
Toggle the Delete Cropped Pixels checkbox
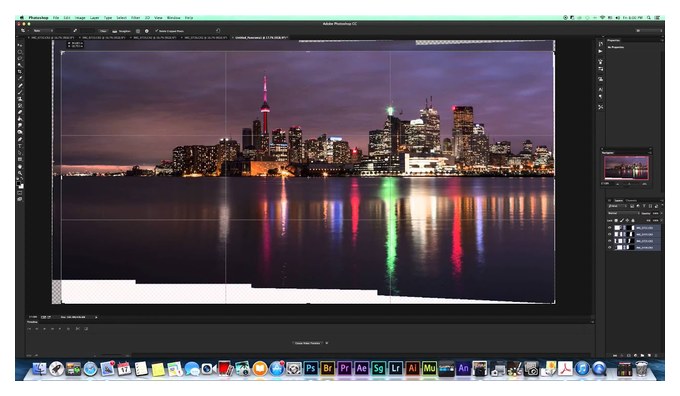pyautogui.click(x=157, y=31)
